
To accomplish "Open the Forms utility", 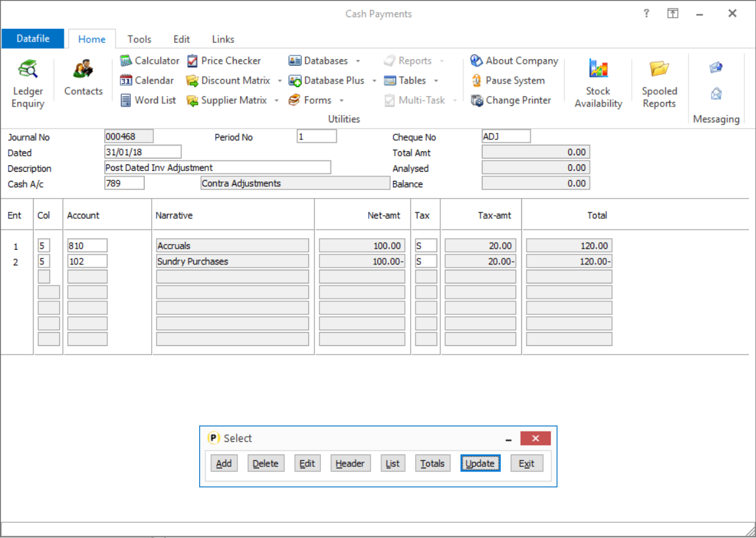I will pyautogui.click(x=310, y=101).
